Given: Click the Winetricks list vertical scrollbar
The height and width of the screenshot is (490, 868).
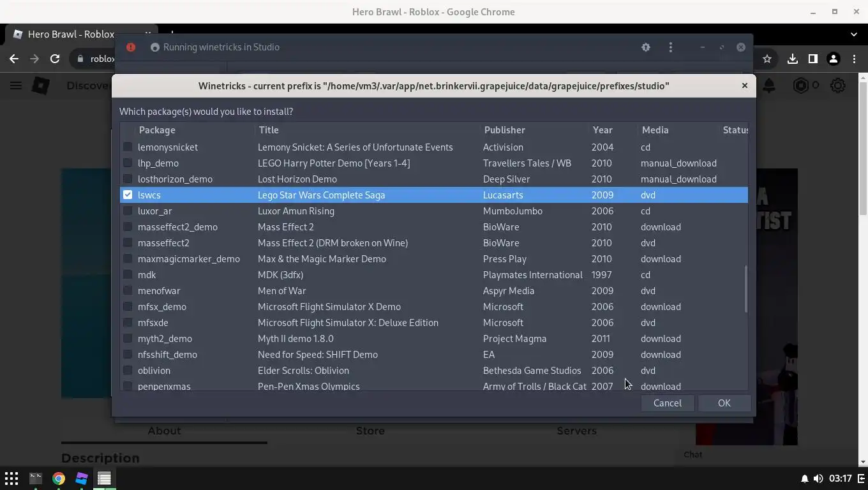Looking at the screenshot, I should point(745,290).
